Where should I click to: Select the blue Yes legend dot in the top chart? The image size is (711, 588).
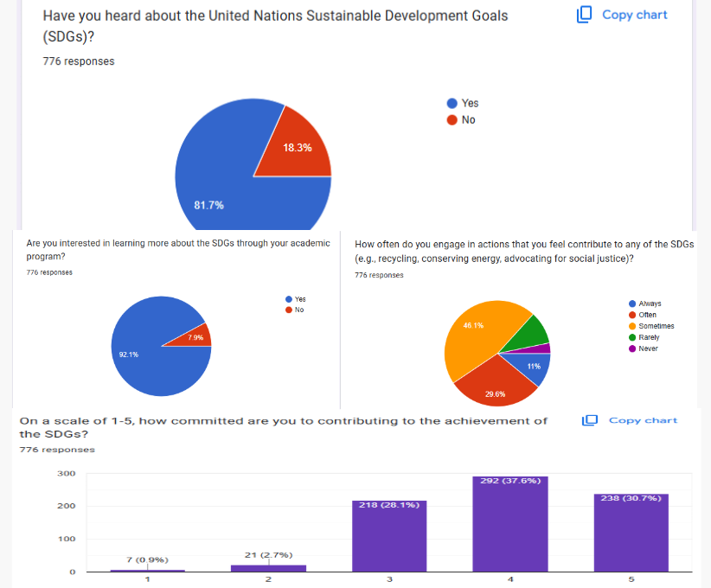click(452, 103)
